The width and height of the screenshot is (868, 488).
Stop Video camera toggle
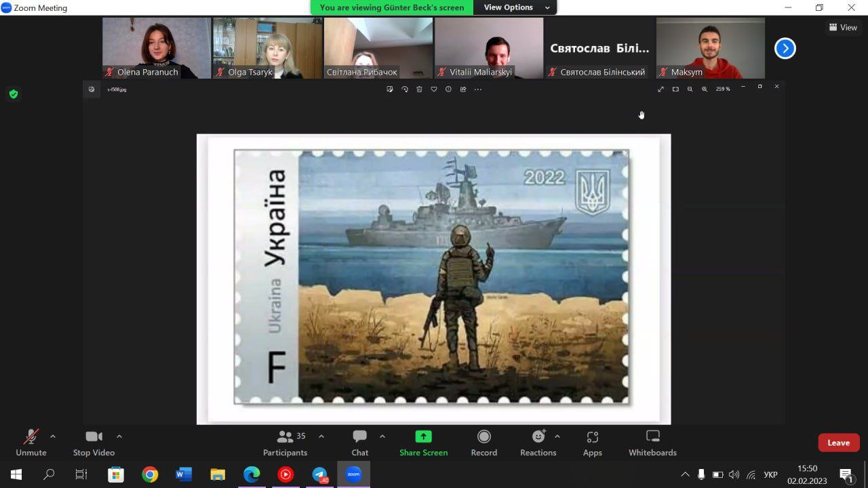pos(94,443)
